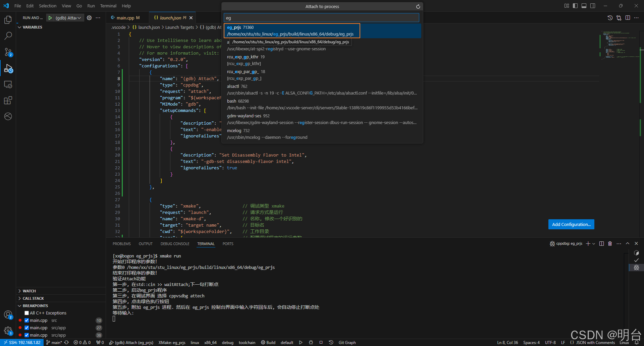644x346 pixels.
Task: Click the Git Graph status bar button
Action: pyautogui.click(x=347, y=343)
